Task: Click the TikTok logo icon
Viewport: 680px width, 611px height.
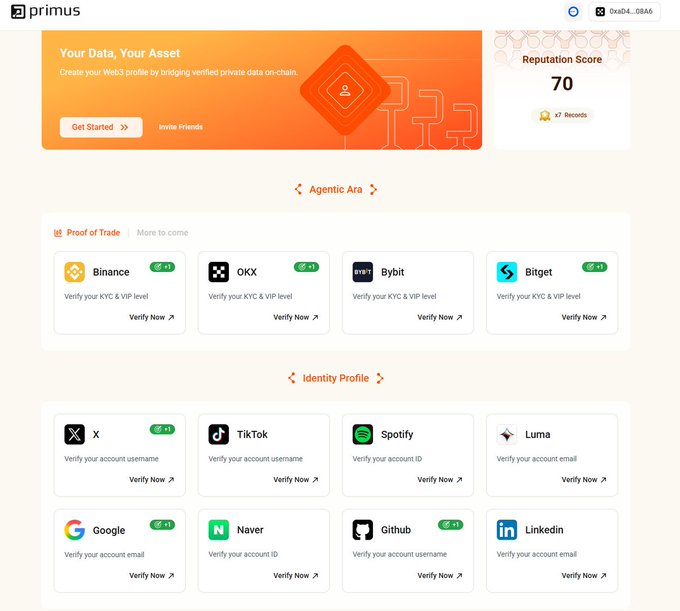Action: 219,434
